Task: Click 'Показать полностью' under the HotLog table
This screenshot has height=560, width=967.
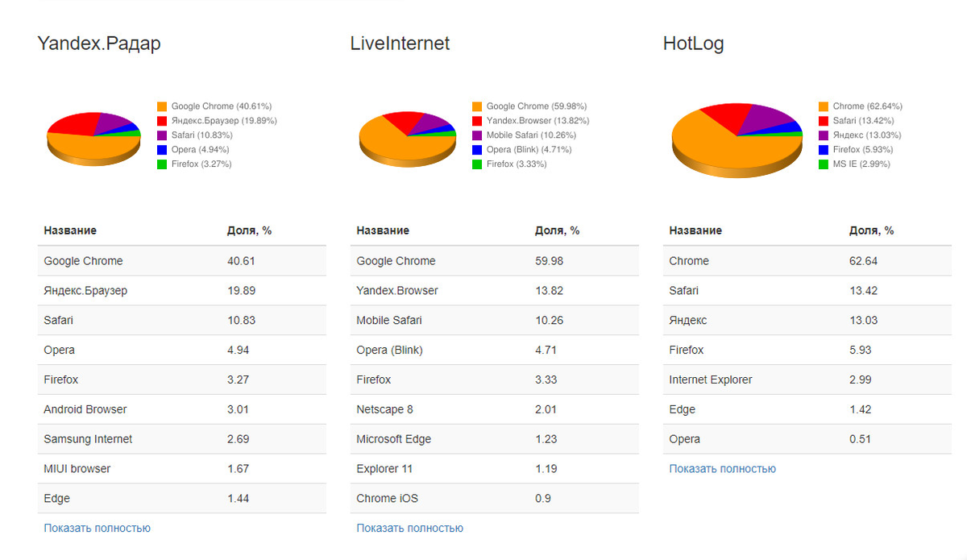Action: [722, 468]
